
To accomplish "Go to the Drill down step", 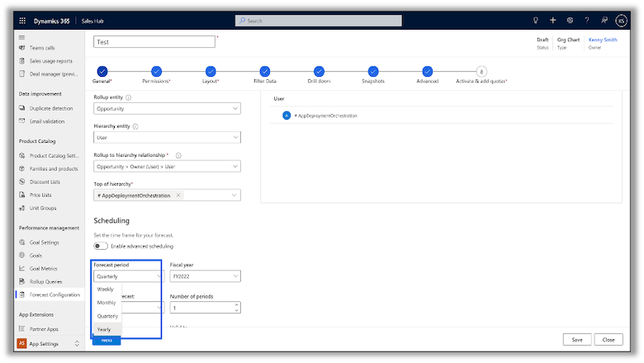I will point(320,72).
